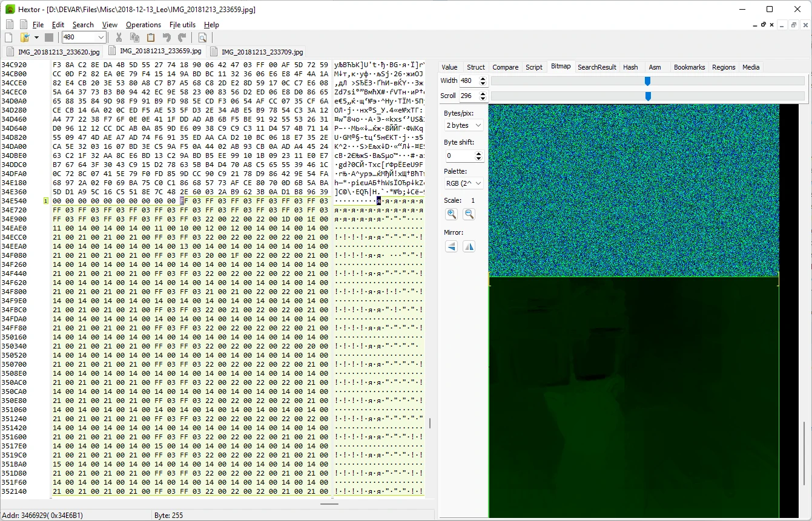Viewport: 812px width, 521px height.
Task: Open the columns width combo box showing 480
Action: coord(84,38)
